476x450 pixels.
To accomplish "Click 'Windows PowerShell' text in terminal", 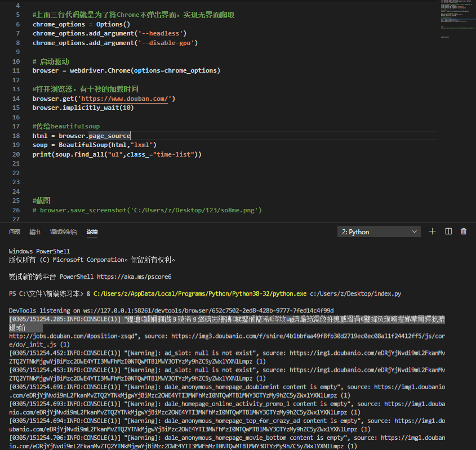I will tap(39, 251).
